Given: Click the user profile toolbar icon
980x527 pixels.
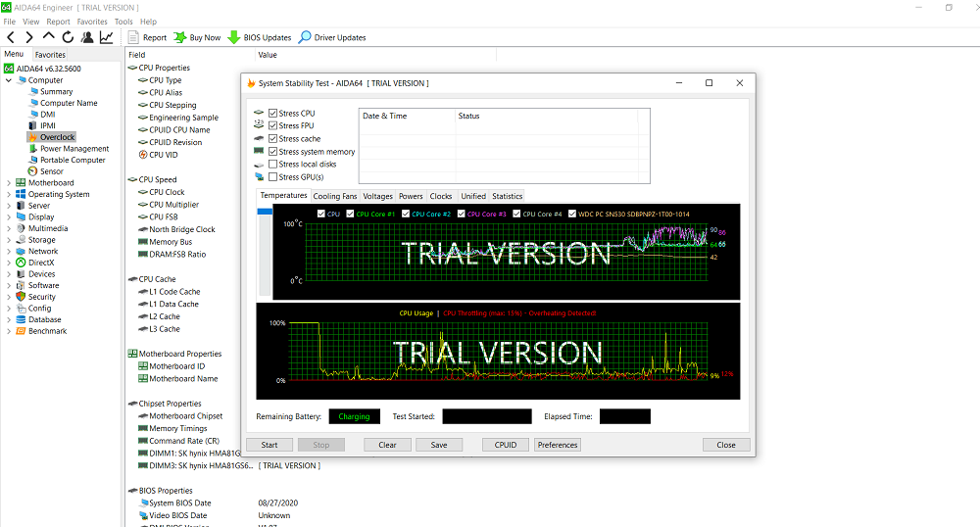Looking at the screenshot, I should point(87,37).
